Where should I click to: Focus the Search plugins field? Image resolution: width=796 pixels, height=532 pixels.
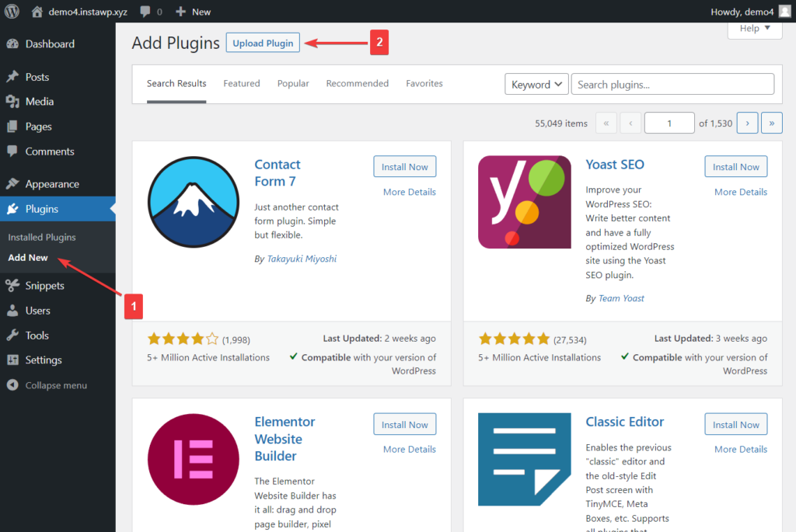672,84
